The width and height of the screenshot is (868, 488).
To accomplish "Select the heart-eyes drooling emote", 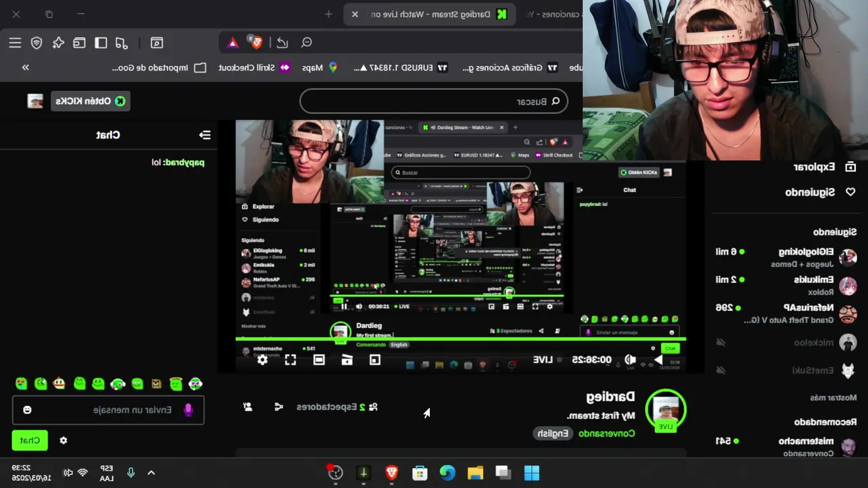I will click(x=21, y=384).
